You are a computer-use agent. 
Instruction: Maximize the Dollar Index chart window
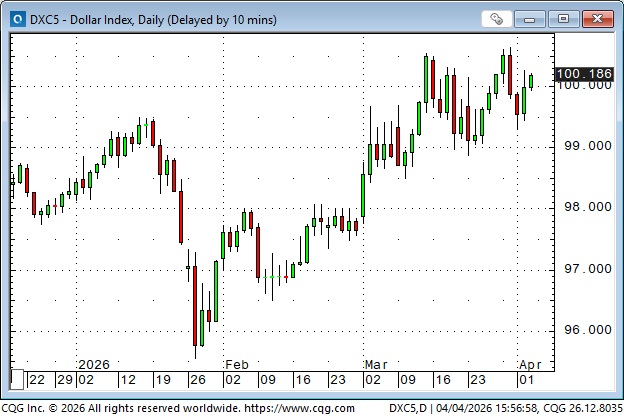[566, 18]
